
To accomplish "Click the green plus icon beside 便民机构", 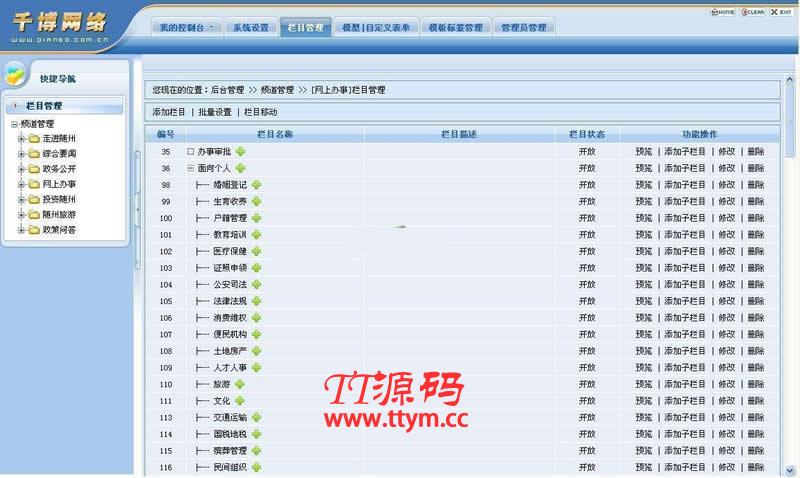I will (256, 334).
